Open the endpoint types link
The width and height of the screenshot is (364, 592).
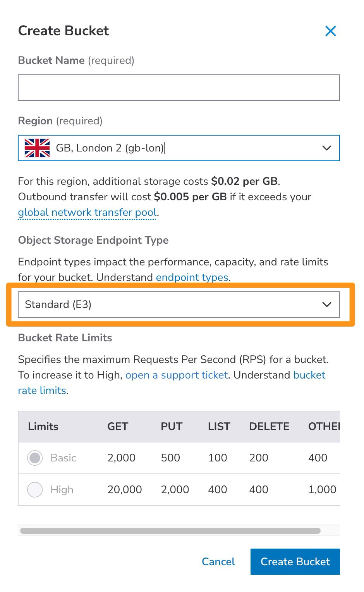tap(192, 277)
